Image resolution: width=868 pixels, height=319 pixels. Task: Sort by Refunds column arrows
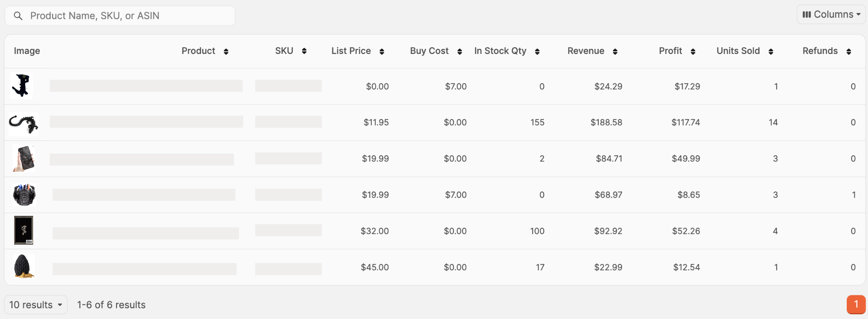pyautogui.click(x=849, y=52)
